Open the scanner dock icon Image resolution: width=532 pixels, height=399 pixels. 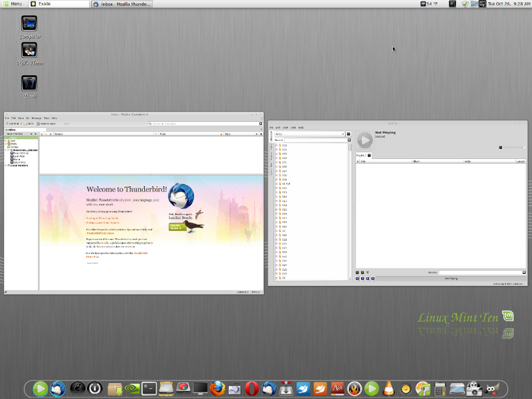(x=457, y=388)
